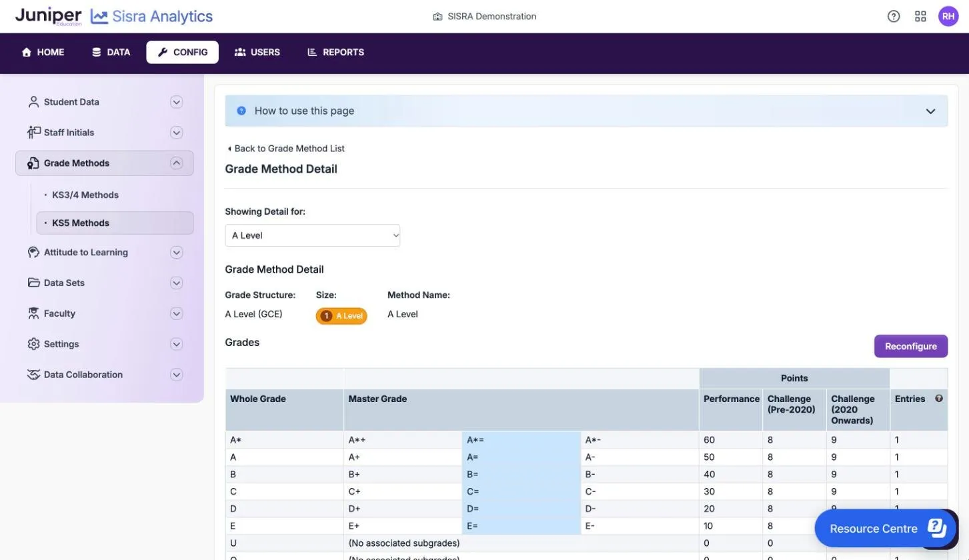Click the C+ master grade cell
The image size is (969, 560).
(x=403, y=492)
